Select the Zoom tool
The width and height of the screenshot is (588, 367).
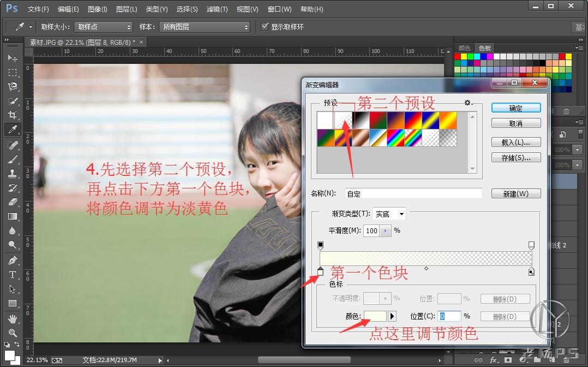(x=13, y=333)
